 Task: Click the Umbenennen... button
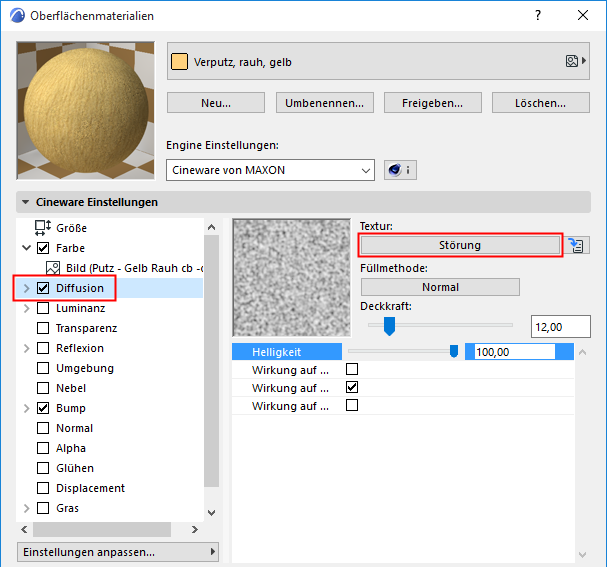pos(324,103)
